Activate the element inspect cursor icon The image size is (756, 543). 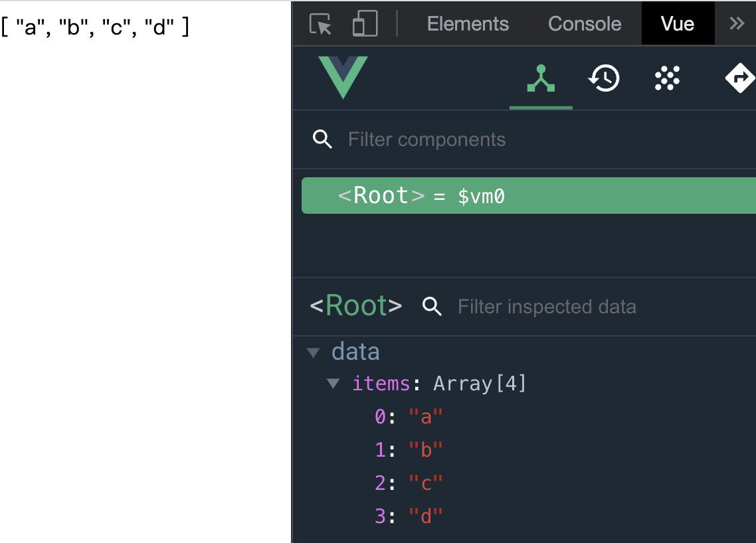[x=321, y=23]
